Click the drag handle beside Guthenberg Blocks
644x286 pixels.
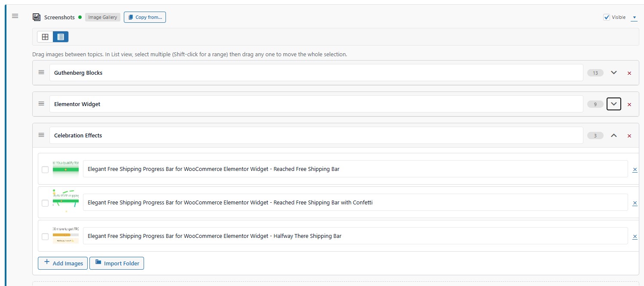[x=41, y=73]
